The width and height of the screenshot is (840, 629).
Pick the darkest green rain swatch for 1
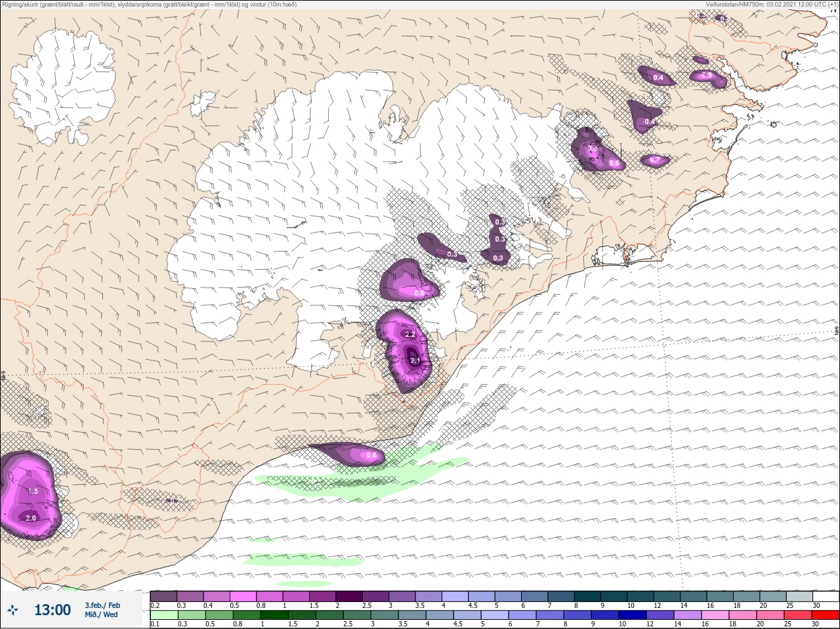(x=274, y=615)
